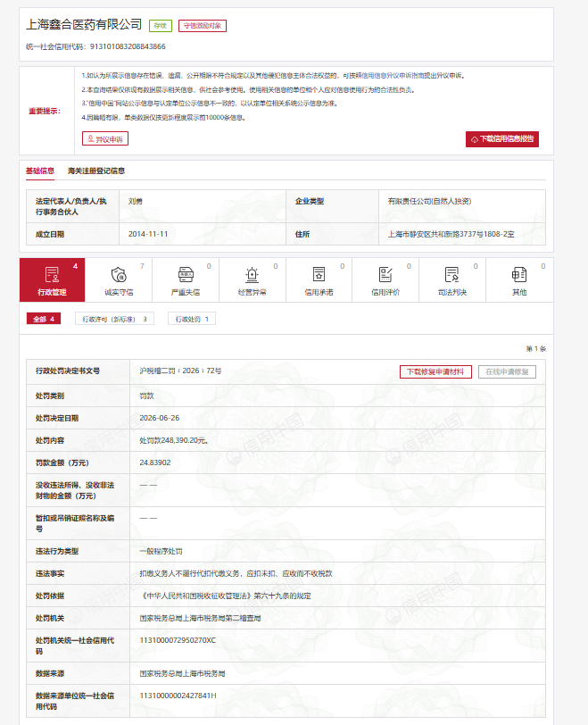Click the company name 上海鑫合医药有限公司
This screenshot has width=588, height=725.
(x=84, y=24)
